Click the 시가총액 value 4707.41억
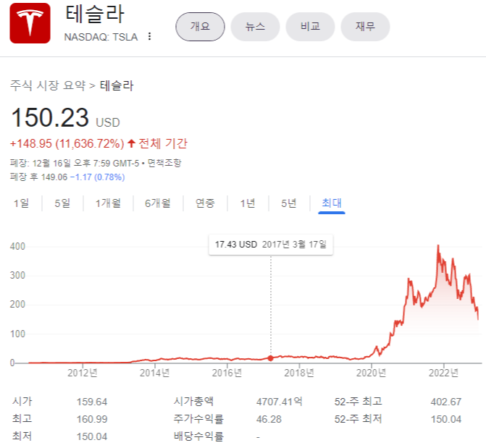This screenshot has width=486, height=448. (280, 402)
